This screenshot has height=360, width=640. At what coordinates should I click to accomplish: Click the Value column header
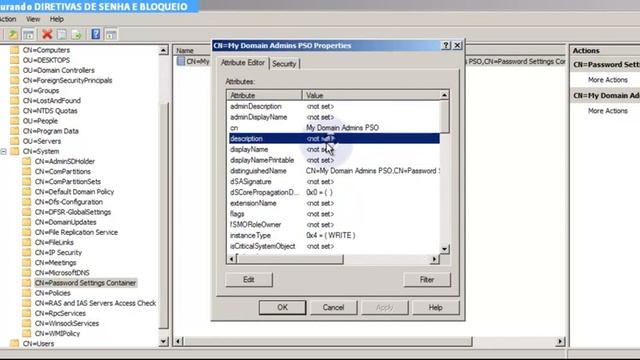371,95
